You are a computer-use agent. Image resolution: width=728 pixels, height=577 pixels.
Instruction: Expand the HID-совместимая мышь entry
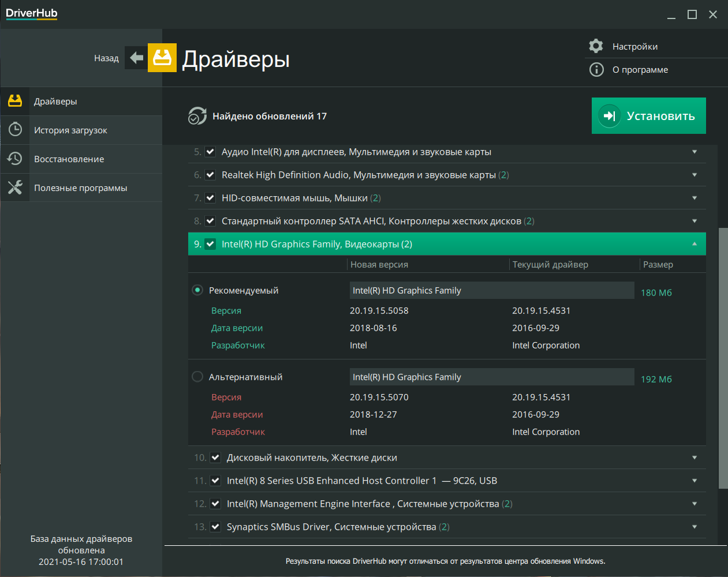click(694, 197)
